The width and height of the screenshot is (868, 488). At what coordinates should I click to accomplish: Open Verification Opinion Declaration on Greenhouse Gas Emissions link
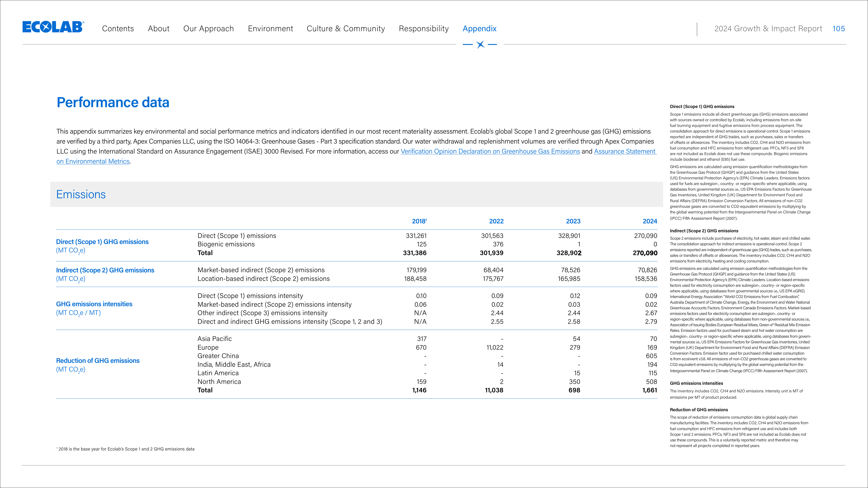(490, 152)
